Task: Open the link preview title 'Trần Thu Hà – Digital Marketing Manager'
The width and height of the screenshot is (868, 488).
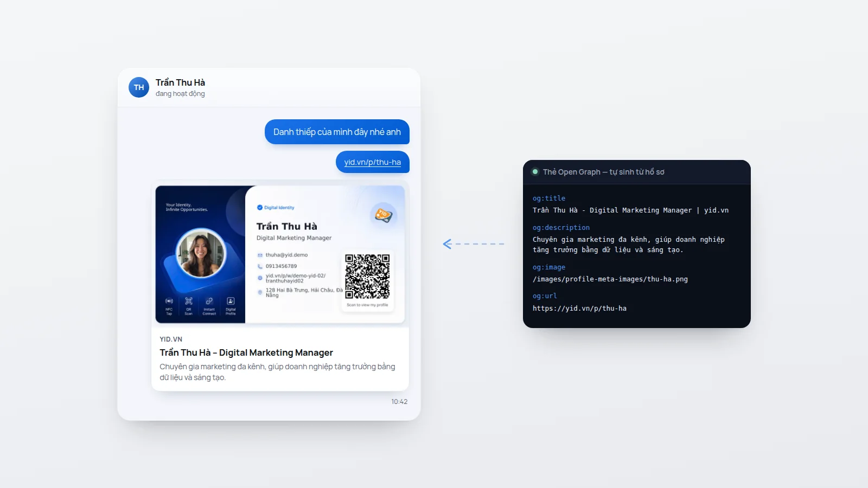Action: (246, 352)
